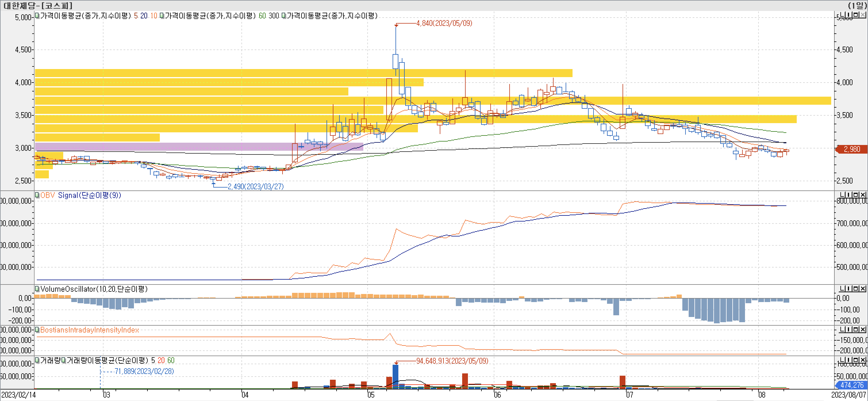Toggle the BostiansIntradayIntensityIndex legend checkbox
The width and height of the screenshot is (868, 401).
[x=37, y=329]
